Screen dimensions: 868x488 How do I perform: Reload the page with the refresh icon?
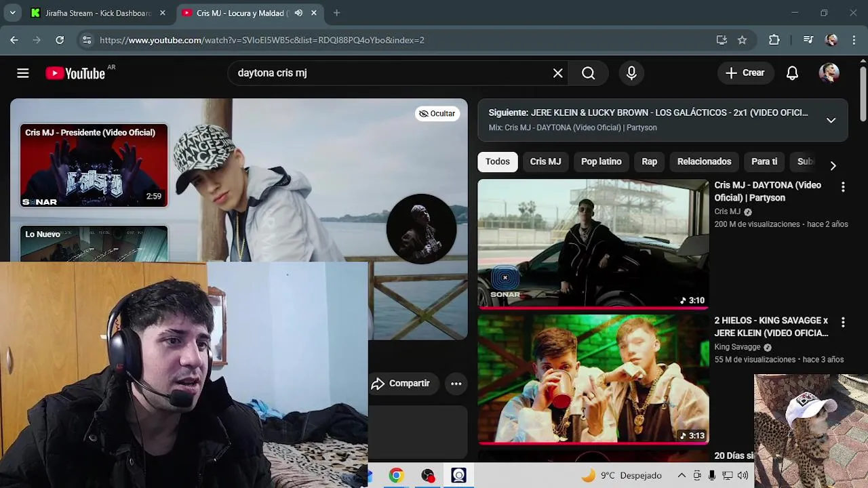(60, 40)
